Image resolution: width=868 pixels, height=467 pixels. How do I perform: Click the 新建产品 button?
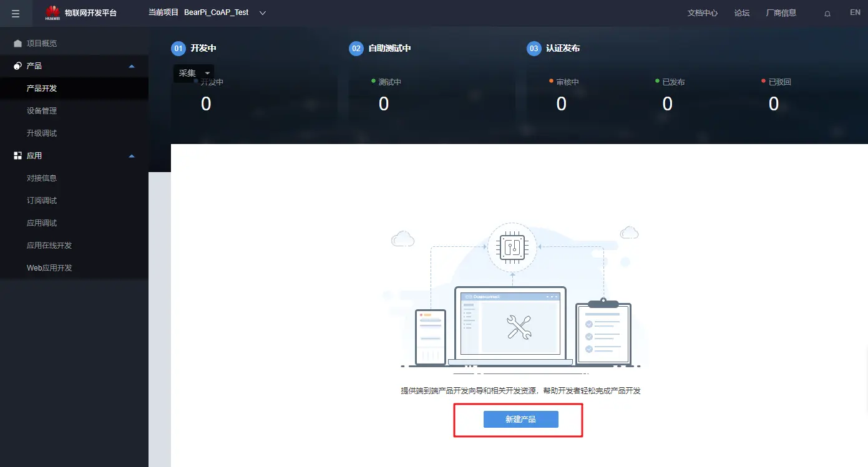520,420
